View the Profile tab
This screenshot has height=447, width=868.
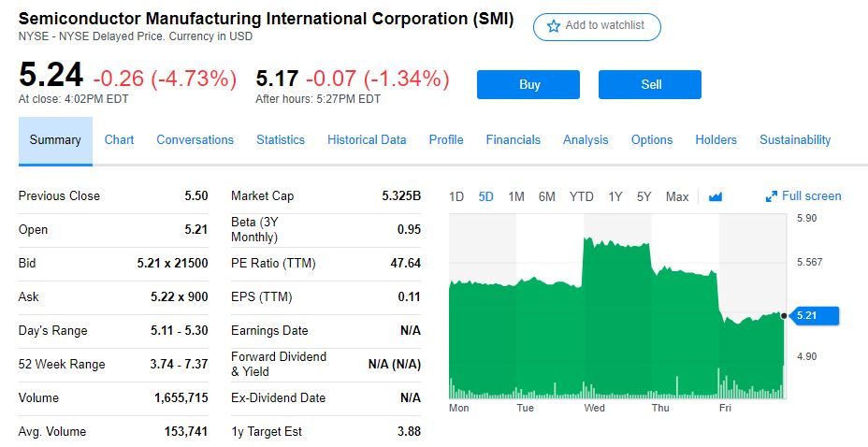pyautogui.click(x=446, y=140)
